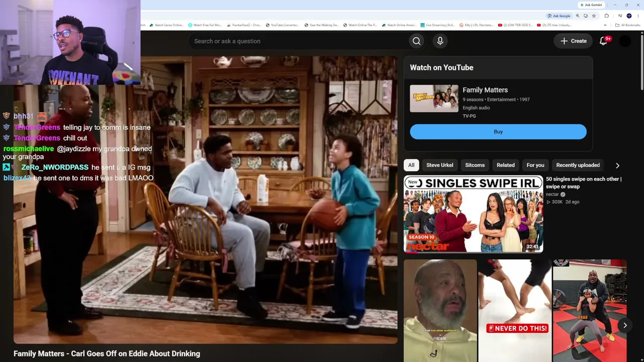Click the install/cast screen icon in address bar
The width and height of the screenshot is (644, 362).
[586, 16]
